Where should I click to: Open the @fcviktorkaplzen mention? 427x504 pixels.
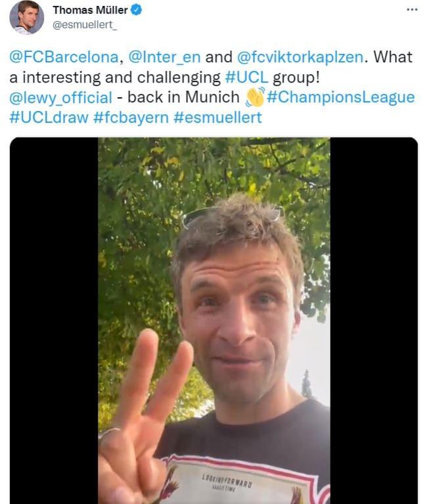click(x=300, y=57)
